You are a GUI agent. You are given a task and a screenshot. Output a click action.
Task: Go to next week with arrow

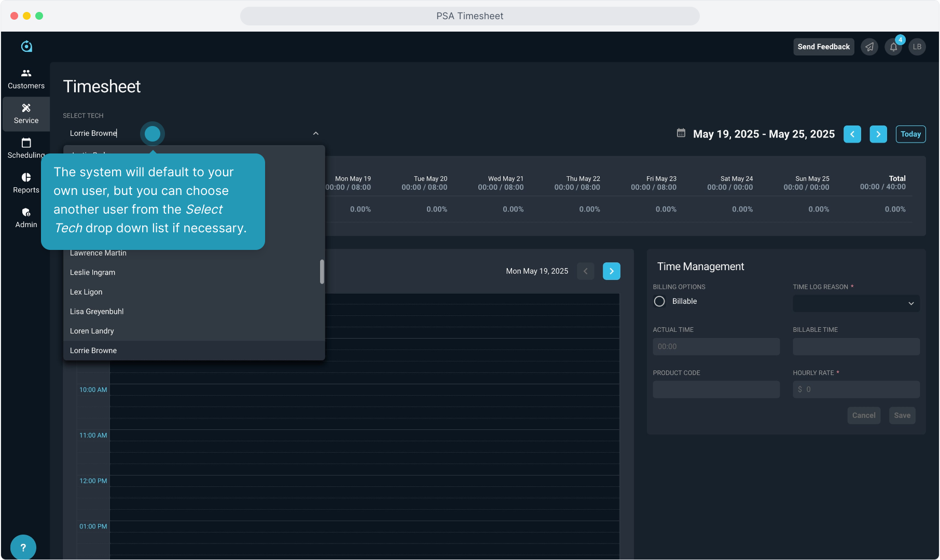click(x=878, y=134)
